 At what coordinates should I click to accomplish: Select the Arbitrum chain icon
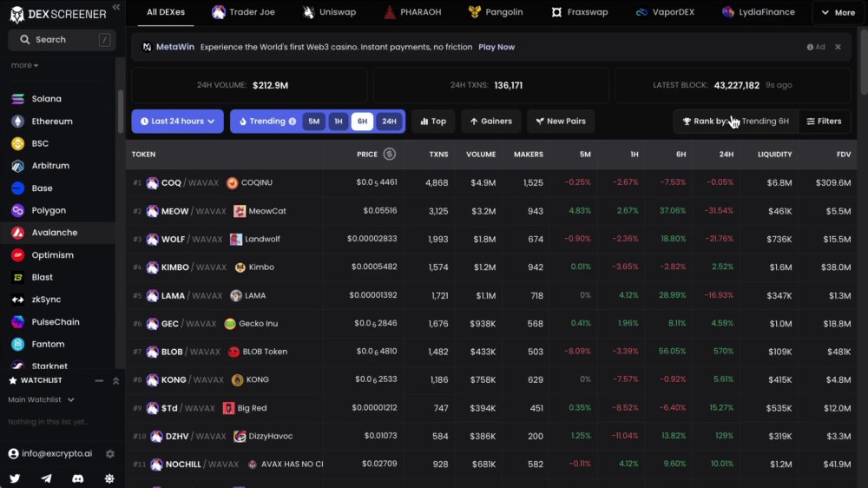point(17,166)
